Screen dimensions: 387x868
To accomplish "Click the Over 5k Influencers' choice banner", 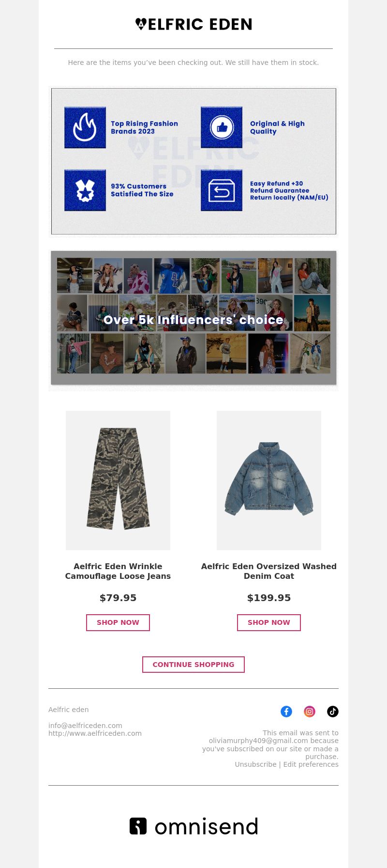I will tap(193, 318).
